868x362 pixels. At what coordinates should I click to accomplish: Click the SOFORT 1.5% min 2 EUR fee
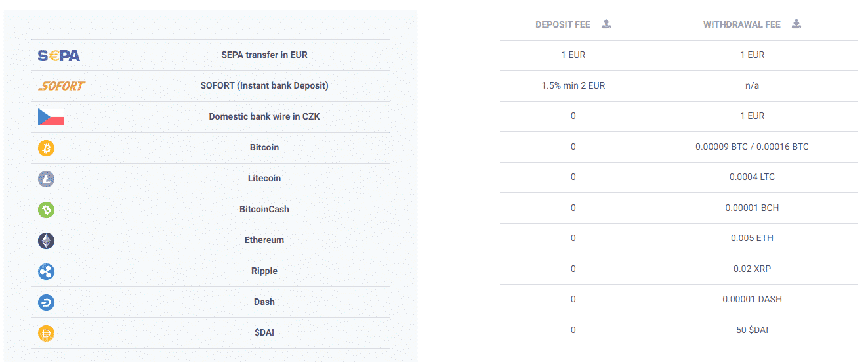(573, 85)
